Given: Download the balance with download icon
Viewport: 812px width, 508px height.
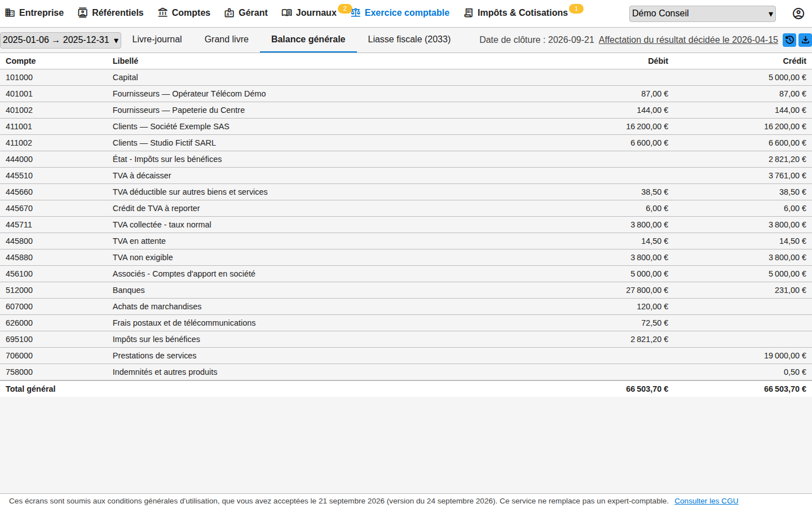Looking at the screenshot, I should click(x=805, y=40).
